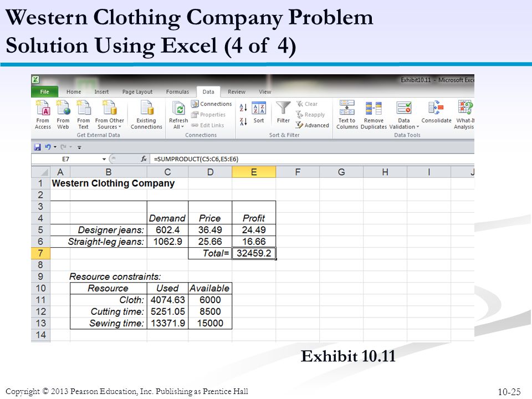The height and width of the screenshot is (399, 532).
Task: Open the Existing Connections button
Action: (146, 115)
